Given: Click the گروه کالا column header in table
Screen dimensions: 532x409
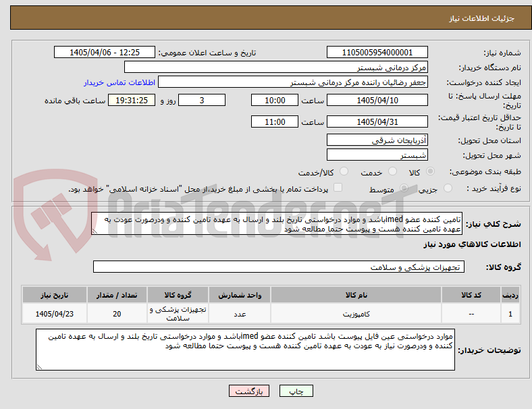Looking at the screenshot, I should click(178, 295).
